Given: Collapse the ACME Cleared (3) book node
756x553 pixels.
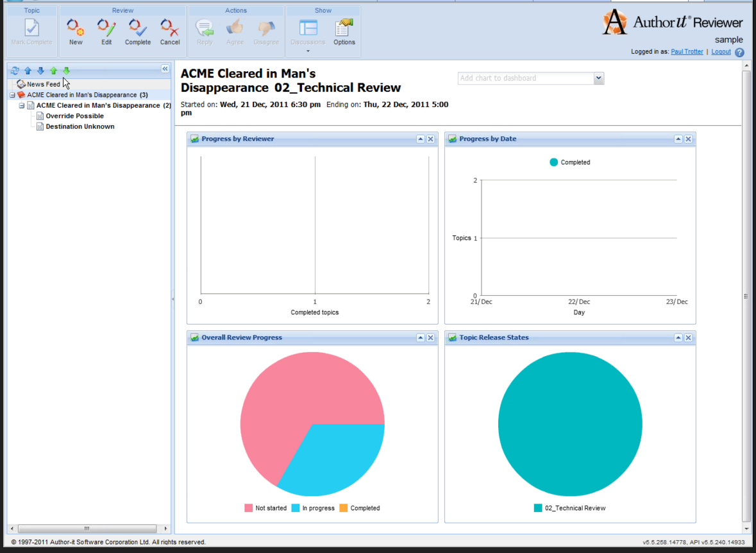Looking at the screenshot, I should (x=12, y=95).
